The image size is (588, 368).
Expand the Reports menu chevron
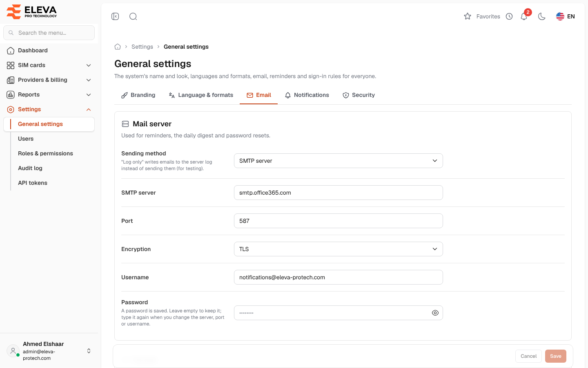coord(89,95)
